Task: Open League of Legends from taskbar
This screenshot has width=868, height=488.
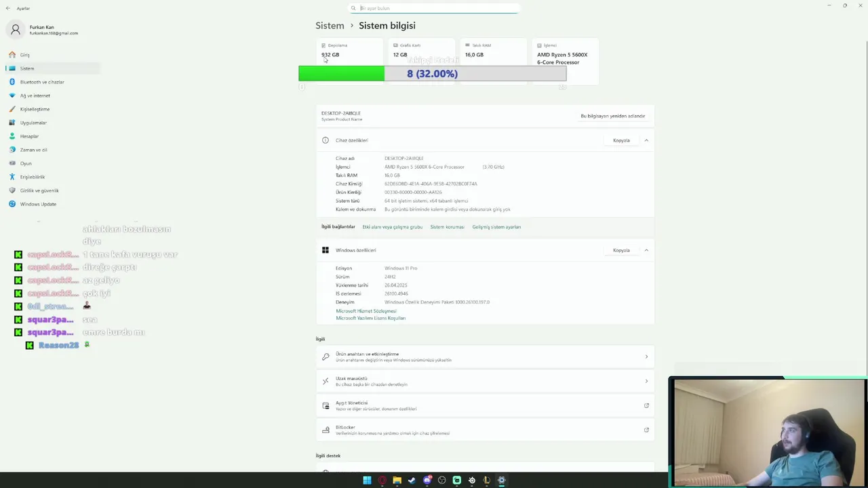Action: [486, 481]
